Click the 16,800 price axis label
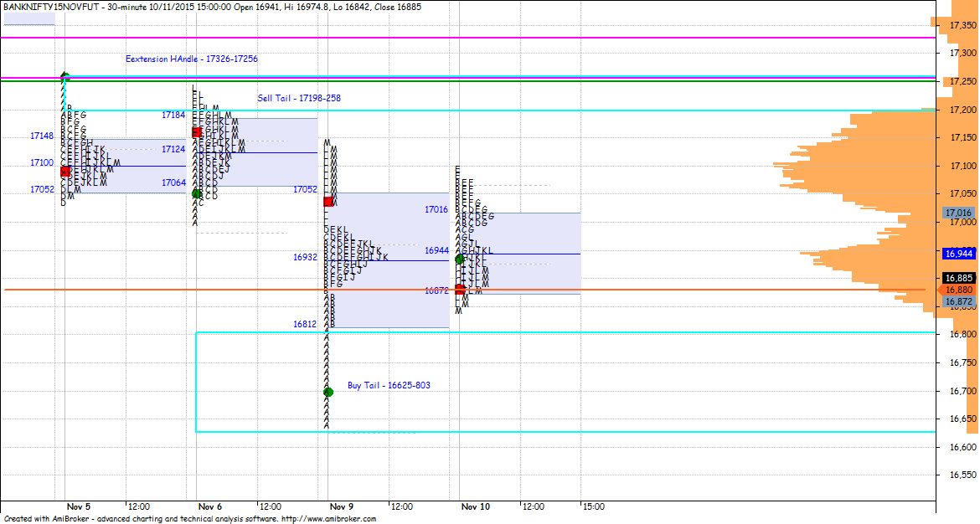This screenshot has height=524, width=980. click(x=963, y=334)
